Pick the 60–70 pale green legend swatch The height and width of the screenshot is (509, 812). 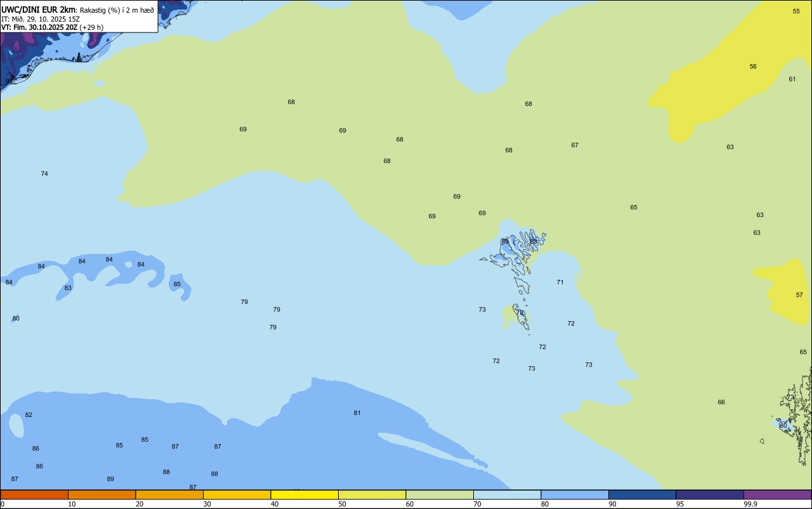click(440, 494)
